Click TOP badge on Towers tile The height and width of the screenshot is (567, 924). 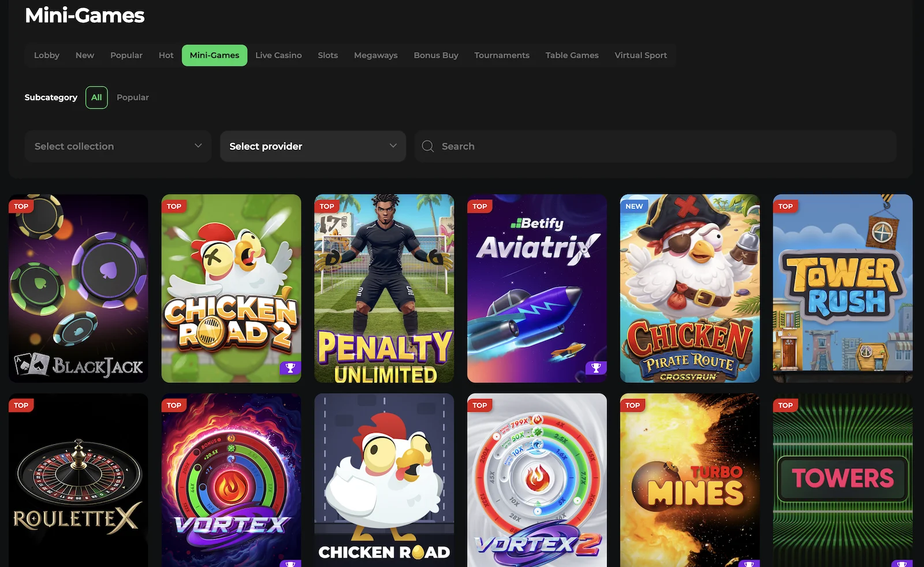(785, 405)
